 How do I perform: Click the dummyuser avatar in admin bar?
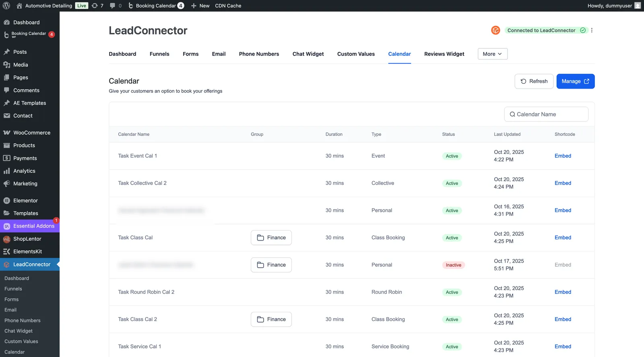tap(638, 6)
